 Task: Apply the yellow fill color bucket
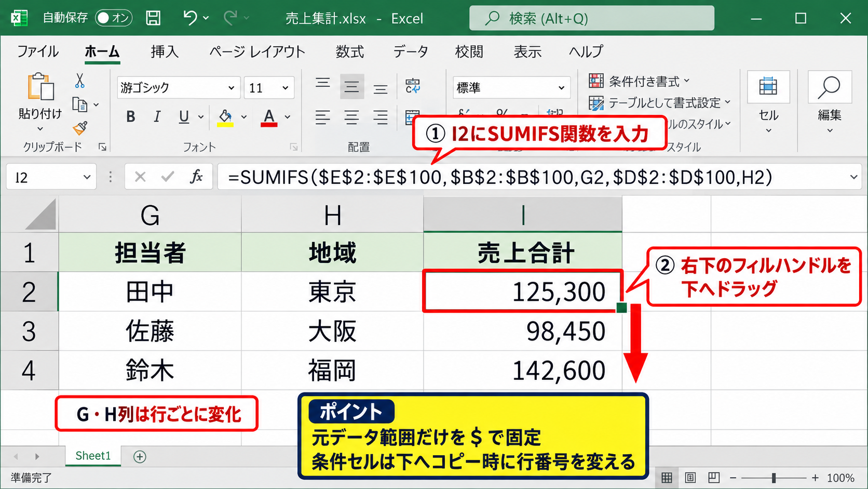[225, 117]
